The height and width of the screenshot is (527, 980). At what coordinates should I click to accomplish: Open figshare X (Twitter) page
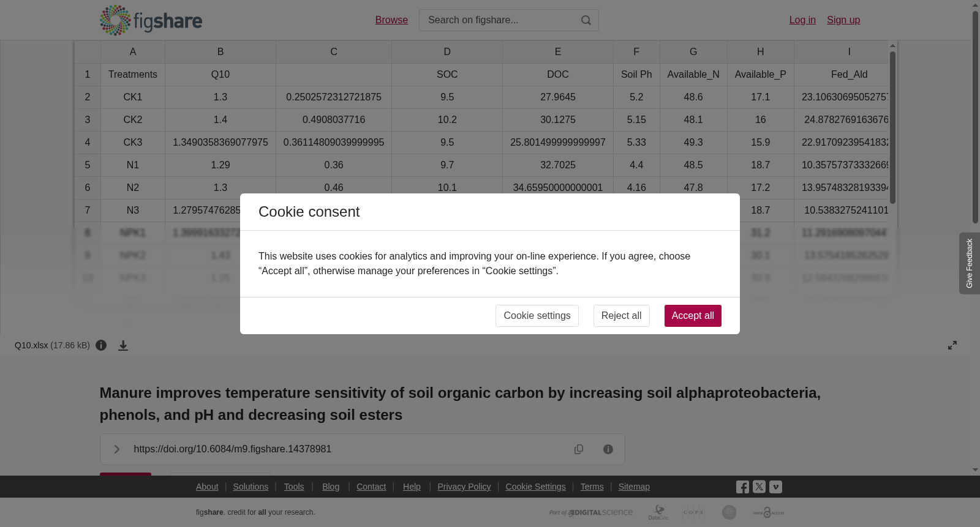tap(759, 487)
